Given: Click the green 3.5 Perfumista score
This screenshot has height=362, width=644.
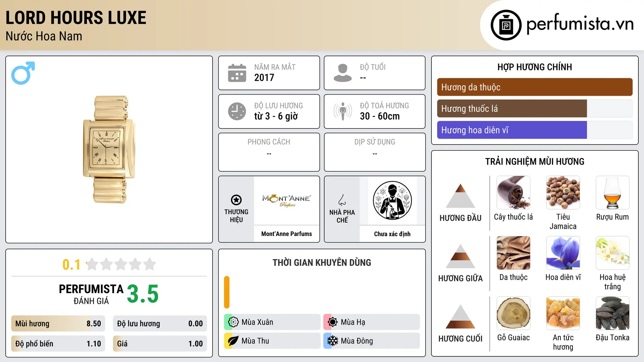Looking at the screenshot, I should 143,294.
